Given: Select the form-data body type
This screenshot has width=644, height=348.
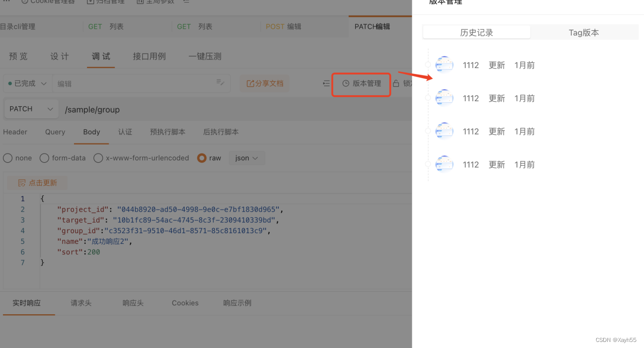Looking at the screenshot, I should pyautogui.click(x=44, y=158).
